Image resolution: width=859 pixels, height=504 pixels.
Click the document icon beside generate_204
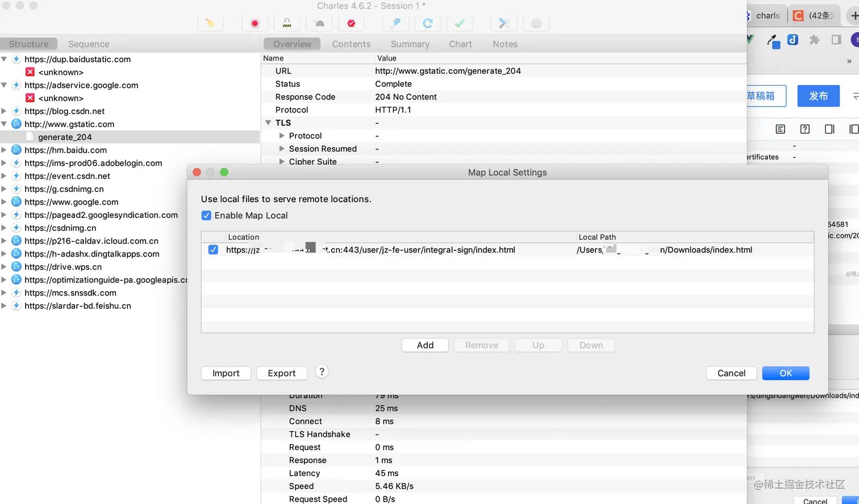pos(30,137)
